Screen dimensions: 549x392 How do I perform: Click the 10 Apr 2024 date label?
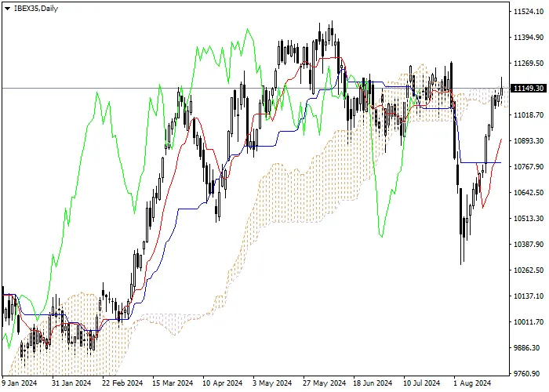click(x=223, y=383)
